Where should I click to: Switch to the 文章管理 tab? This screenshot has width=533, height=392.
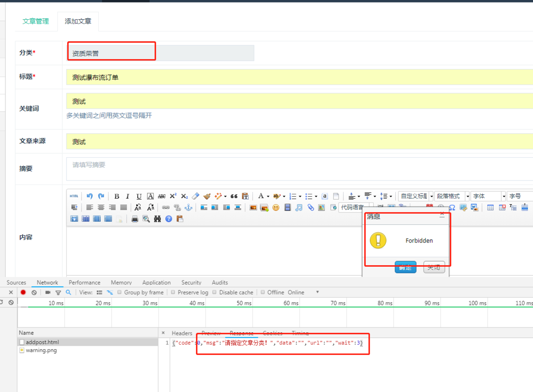tap(36, 21)
